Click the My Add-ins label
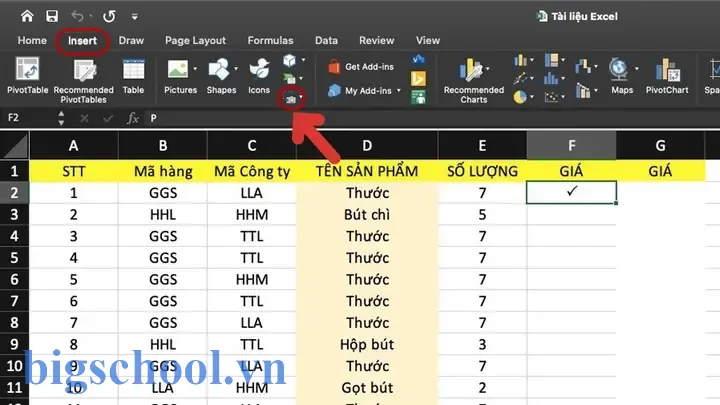 point(368,91)
